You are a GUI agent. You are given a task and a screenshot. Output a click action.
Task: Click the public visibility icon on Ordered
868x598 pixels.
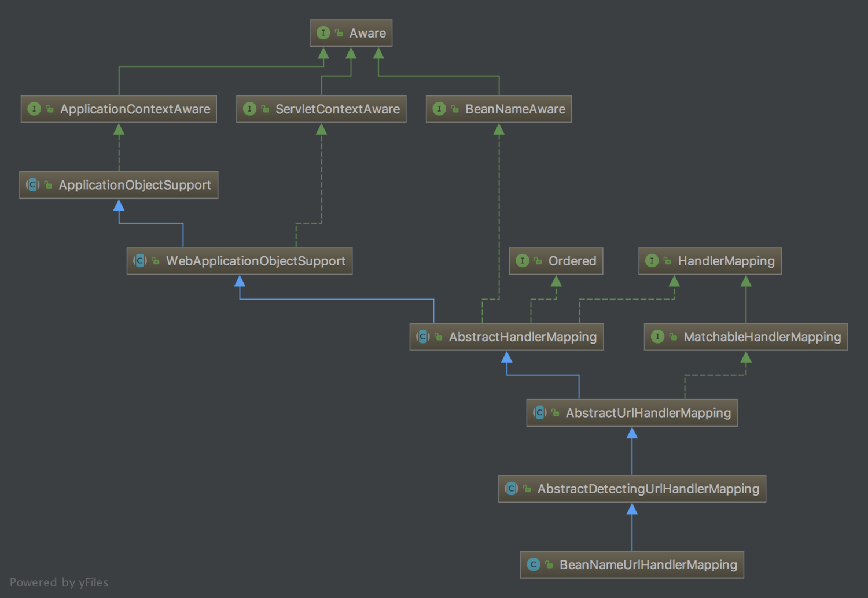538,261
